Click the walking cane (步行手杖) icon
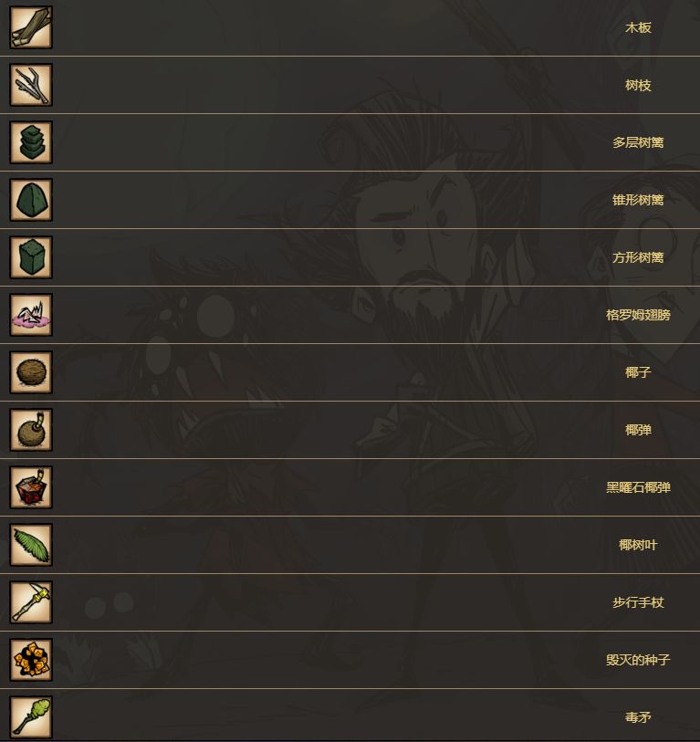 (31, 602)
